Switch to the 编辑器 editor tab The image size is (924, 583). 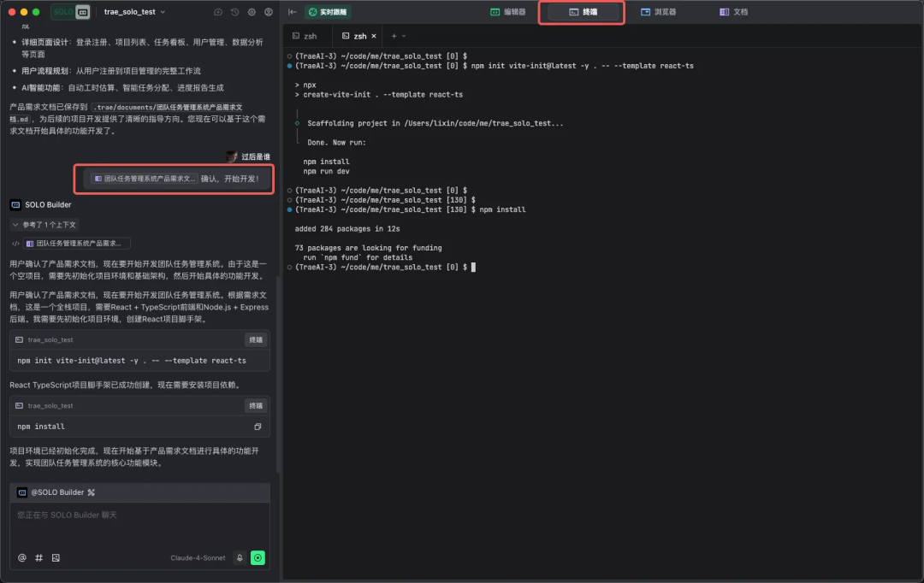click(508, 12)
